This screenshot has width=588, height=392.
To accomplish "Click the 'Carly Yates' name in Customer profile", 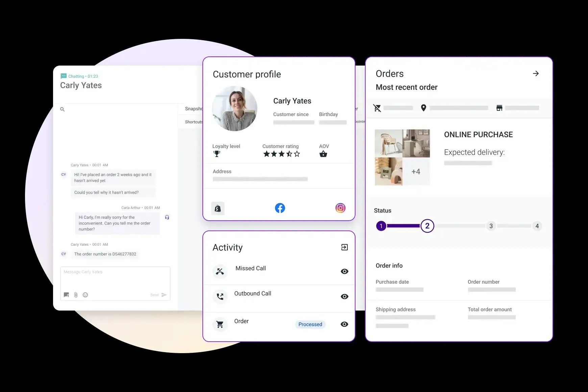I will 292,101.
